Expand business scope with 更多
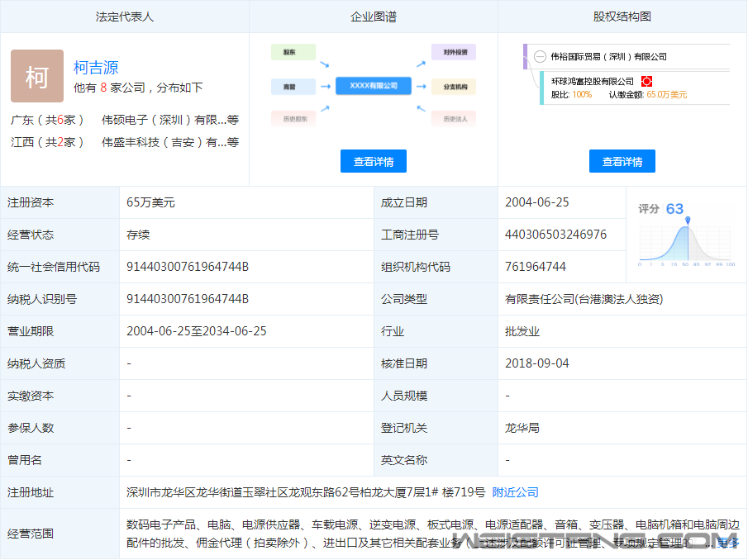 (x=727, y=542)
